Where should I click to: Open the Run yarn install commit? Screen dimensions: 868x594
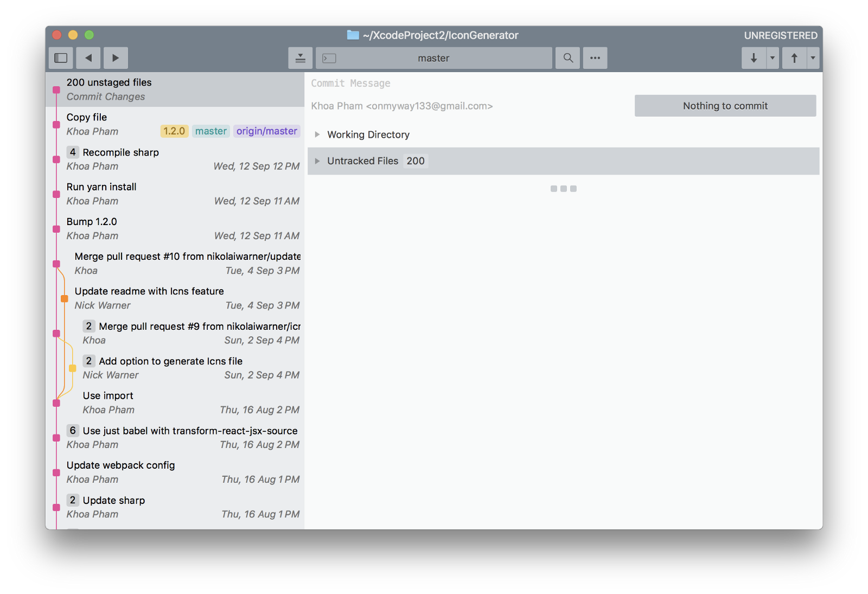tap(175, 194)
